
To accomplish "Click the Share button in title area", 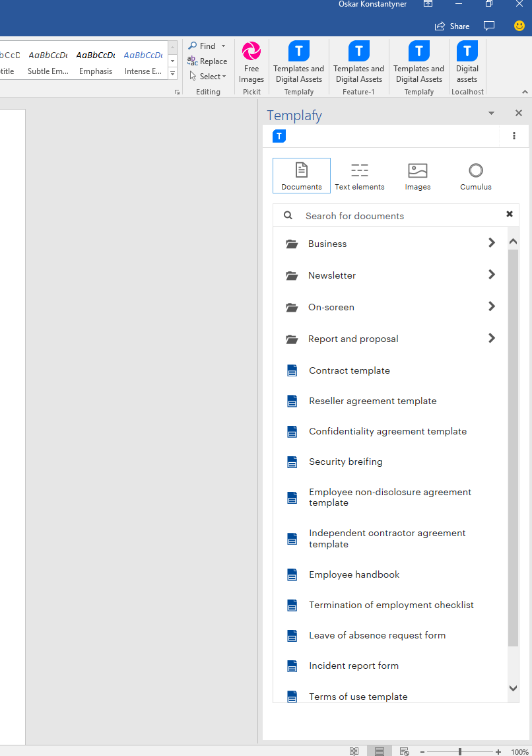I will 452,26.
